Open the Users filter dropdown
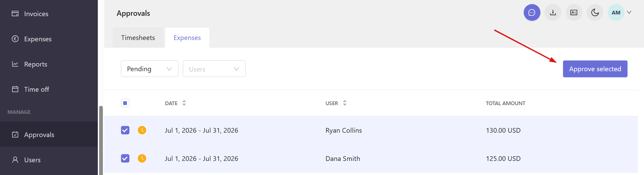 click(214, 69)
